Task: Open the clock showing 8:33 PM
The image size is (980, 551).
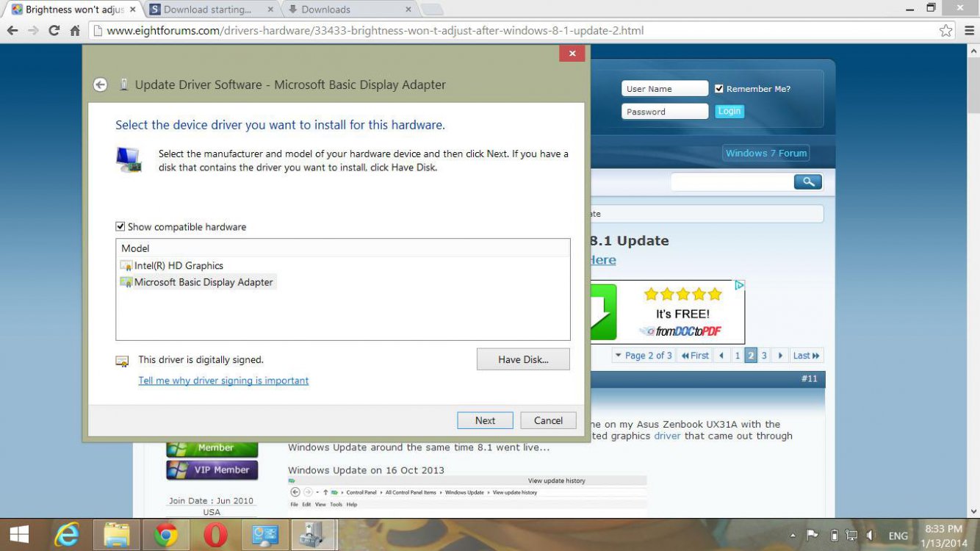Action: [943, 536]
